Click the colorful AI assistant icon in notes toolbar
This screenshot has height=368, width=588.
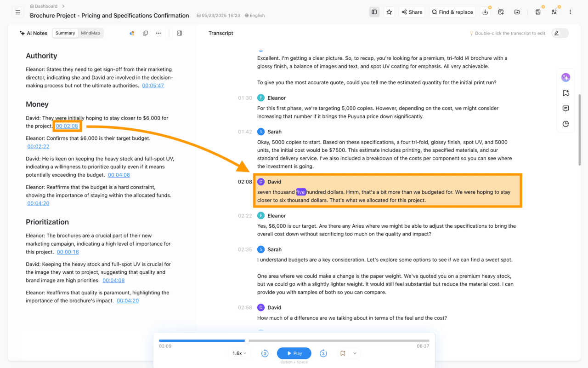(x=132, y=33)
